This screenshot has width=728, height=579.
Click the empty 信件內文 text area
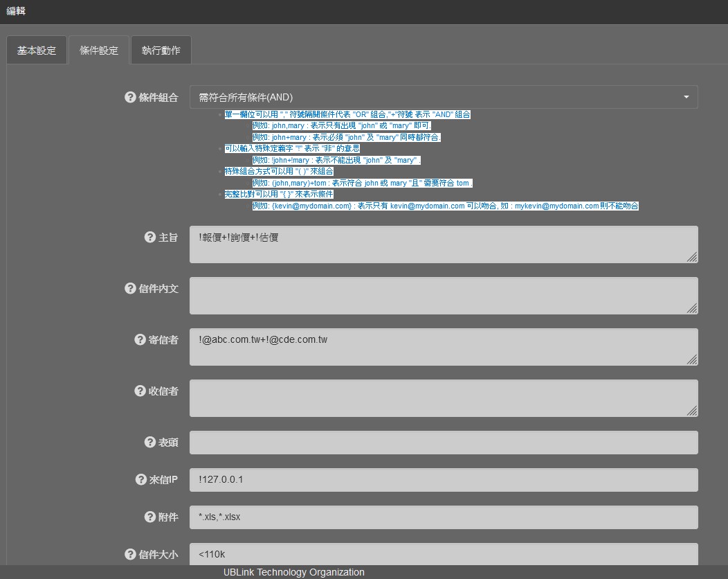point(444,296)
